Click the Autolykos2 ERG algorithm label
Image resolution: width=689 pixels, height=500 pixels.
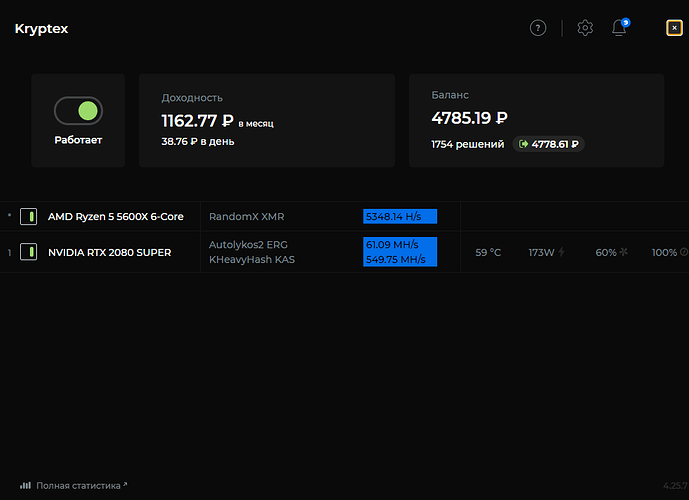pos(248,245)
